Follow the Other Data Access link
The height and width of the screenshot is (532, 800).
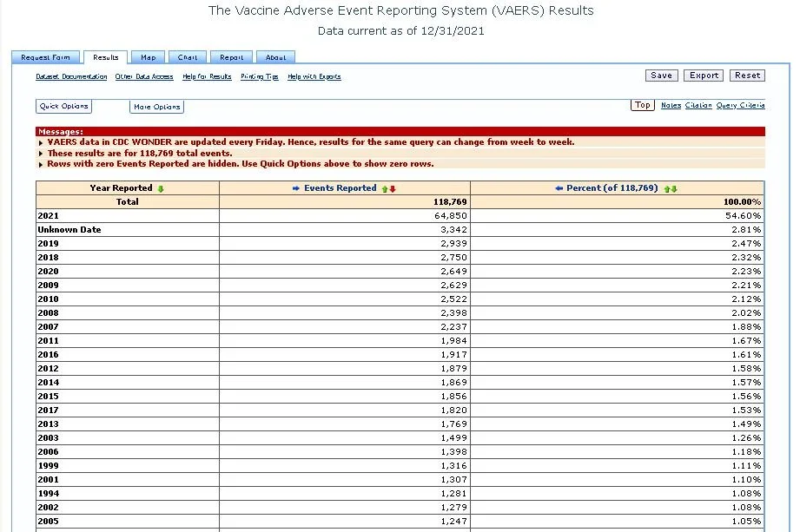144,76
